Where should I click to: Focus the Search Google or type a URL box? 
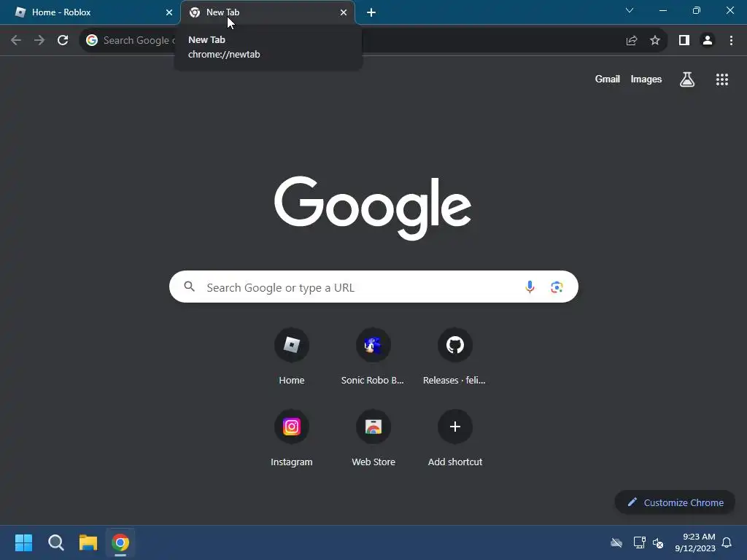(x=373, y=287)
